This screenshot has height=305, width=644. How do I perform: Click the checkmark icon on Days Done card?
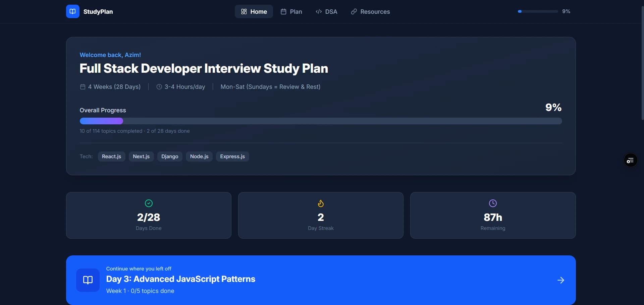(148, 203)
